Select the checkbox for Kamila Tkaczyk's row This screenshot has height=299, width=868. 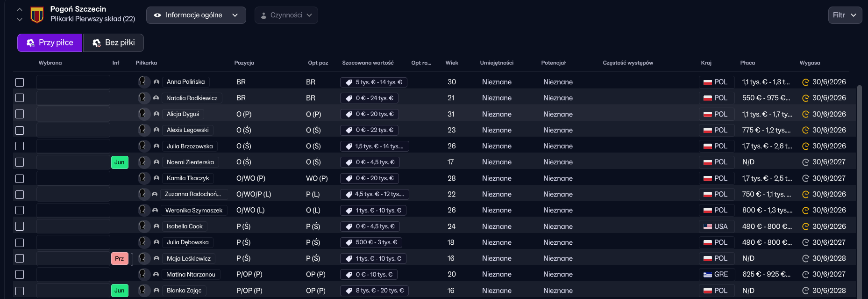click(x=20, y=178)
